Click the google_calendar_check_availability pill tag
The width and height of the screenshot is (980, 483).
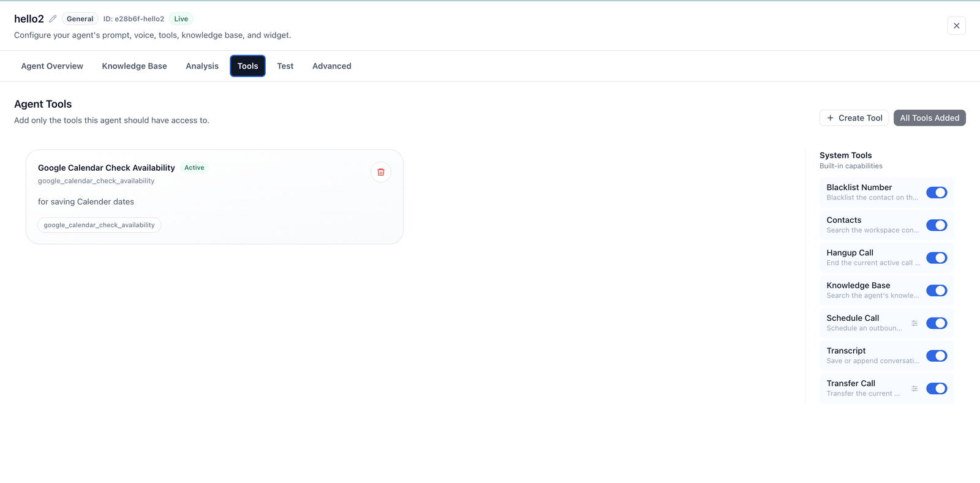(99, 225)
